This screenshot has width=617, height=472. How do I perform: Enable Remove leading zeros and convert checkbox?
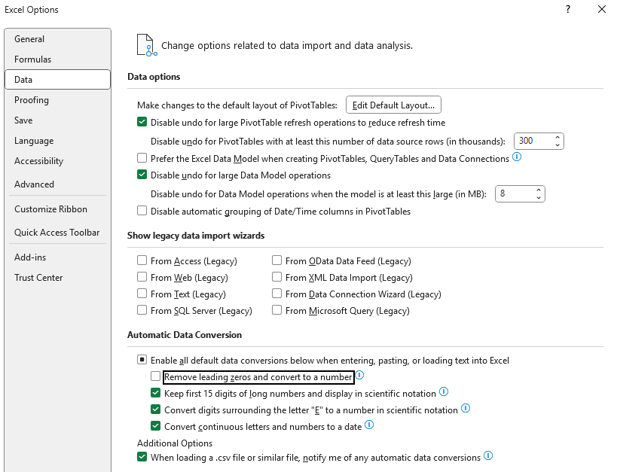[x=156, y=377]
